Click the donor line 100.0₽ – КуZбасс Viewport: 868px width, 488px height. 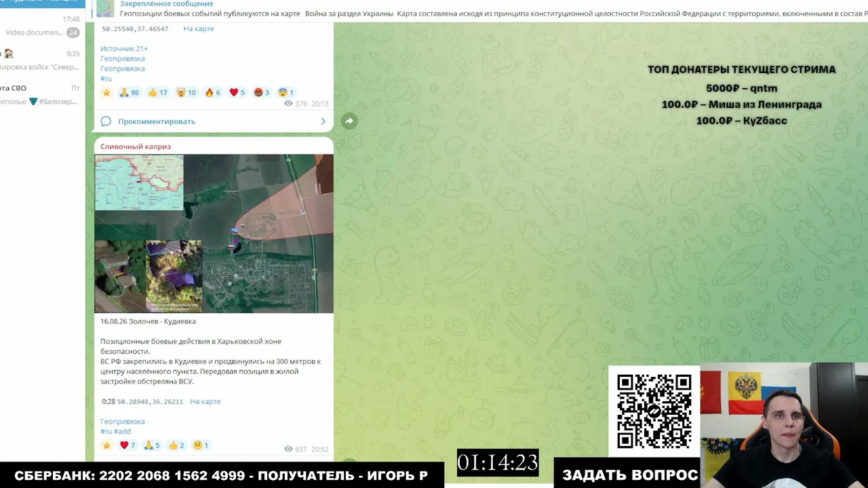(x=742, y=121)
